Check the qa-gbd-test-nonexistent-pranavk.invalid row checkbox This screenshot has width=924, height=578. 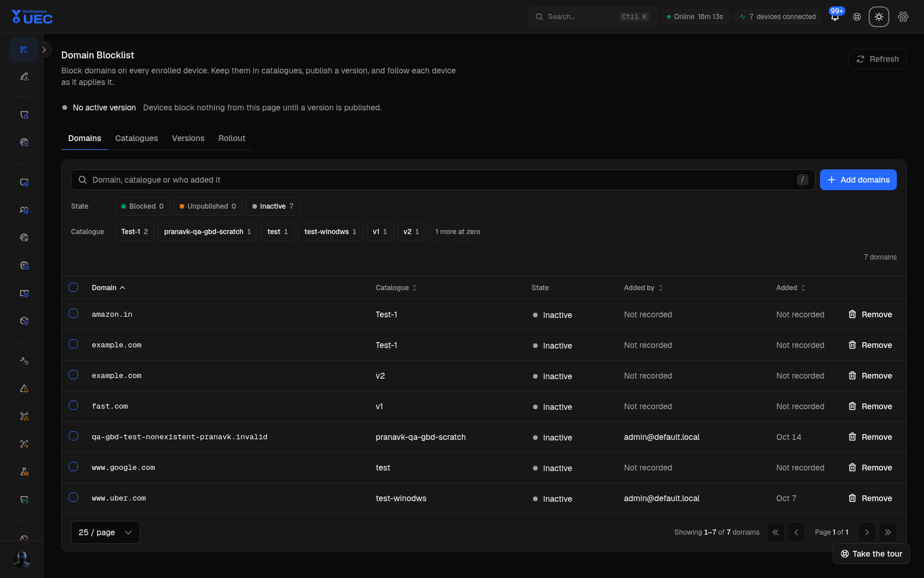(73, 436)
